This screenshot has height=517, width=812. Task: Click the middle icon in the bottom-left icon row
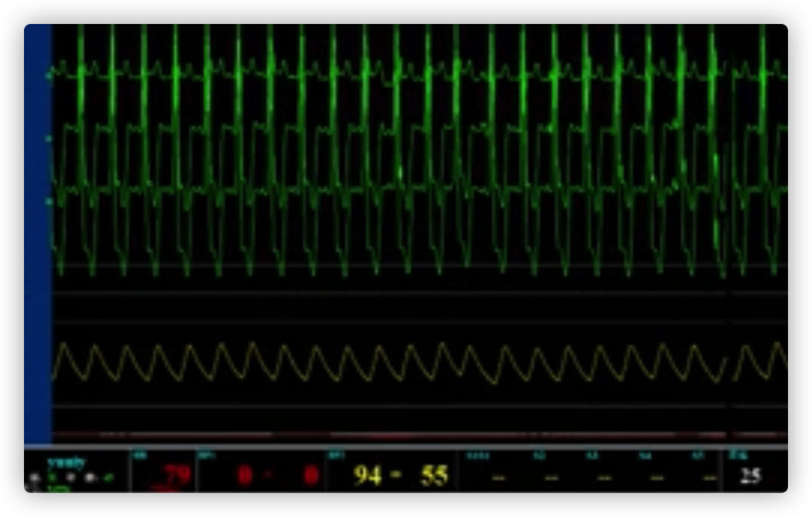click(x=72, y=477)
